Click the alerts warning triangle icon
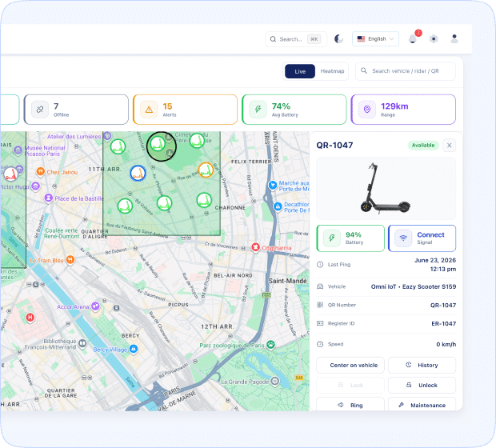The height and width of the screenshot is (448, 496). click(149, 110)
